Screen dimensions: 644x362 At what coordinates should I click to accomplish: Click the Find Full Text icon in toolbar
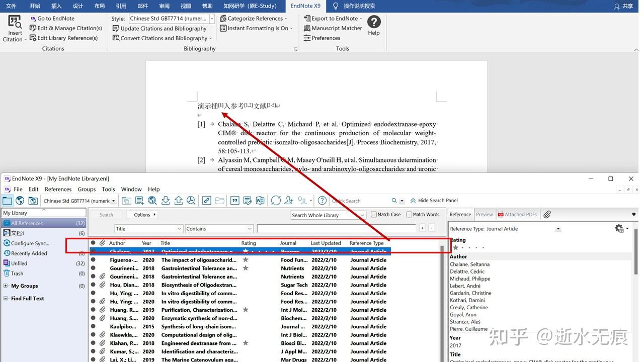pos(191,201)
